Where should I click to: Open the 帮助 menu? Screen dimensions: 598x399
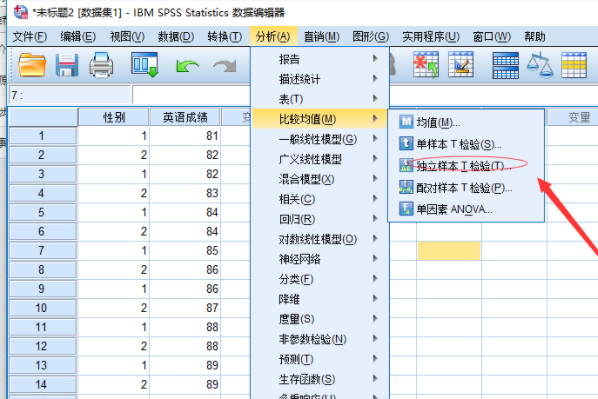pyautogui.click(x=535, y=37)
